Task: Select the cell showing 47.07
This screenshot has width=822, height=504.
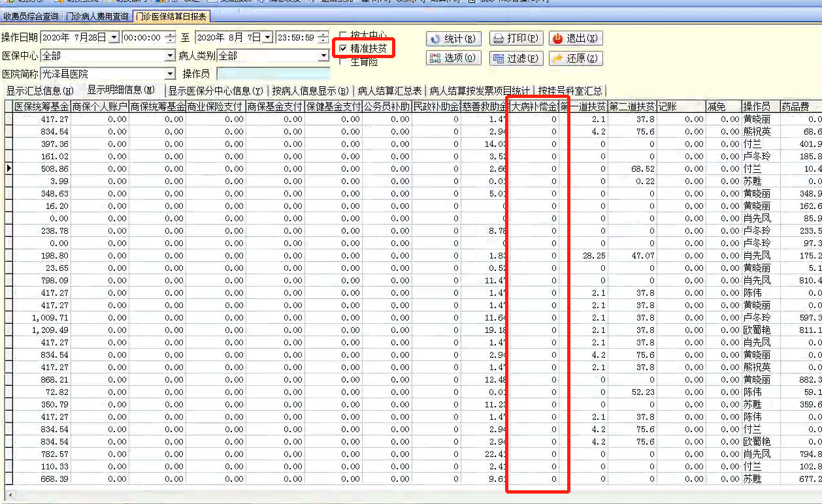Action: coord(632,255)
